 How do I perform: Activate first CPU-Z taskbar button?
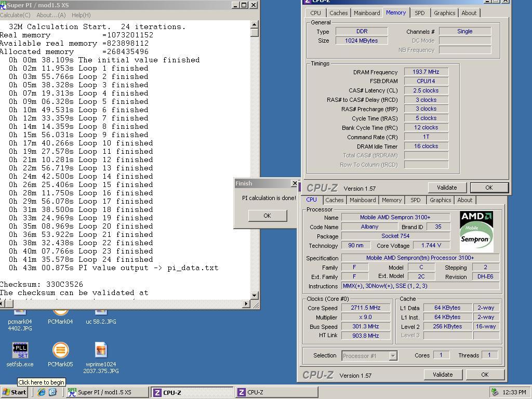coord(192,392)
